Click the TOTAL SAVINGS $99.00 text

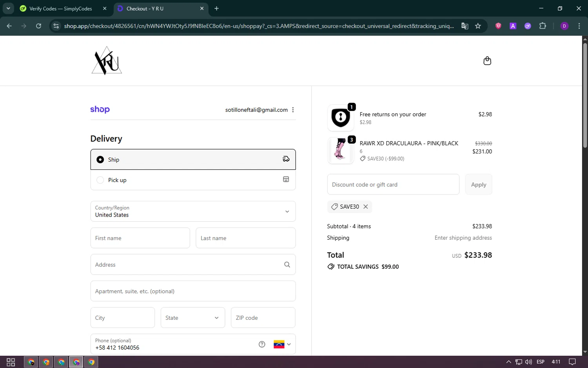[368, 267]
